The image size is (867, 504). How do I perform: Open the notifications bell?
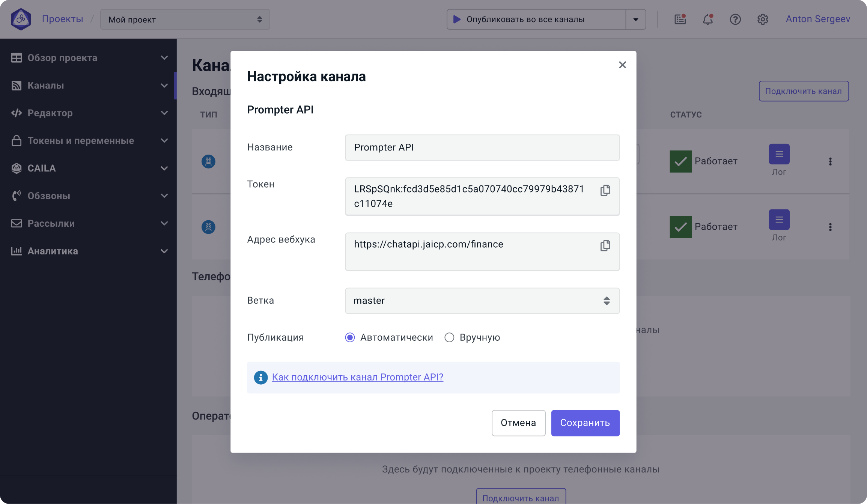click(x=708, y=19)
